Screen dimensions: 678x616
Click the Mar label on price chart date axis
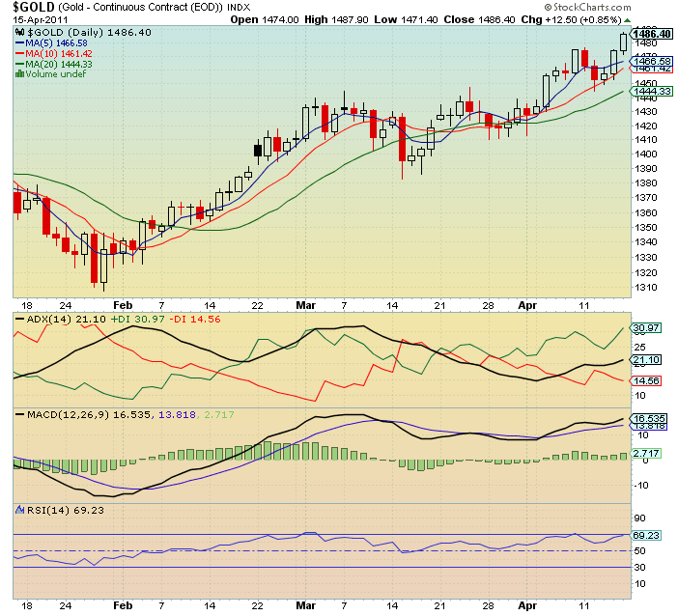[307, 303]
